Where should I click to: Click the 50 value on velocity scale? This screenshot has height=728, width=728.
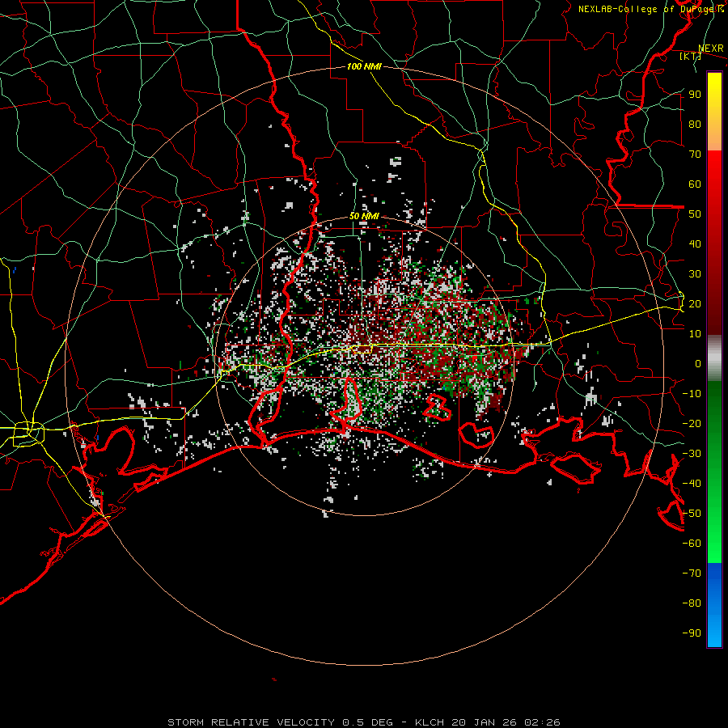(x=695, y=214)
